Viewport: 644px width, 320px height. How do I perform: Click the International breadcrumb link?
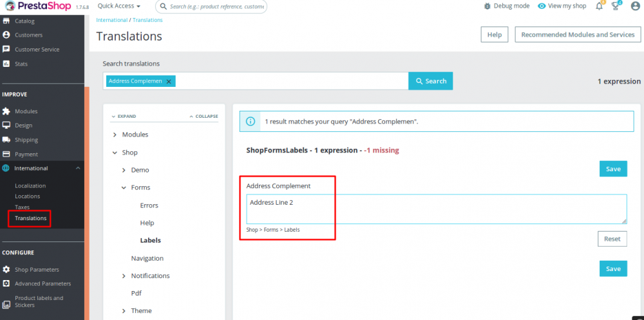click(111, 20)
